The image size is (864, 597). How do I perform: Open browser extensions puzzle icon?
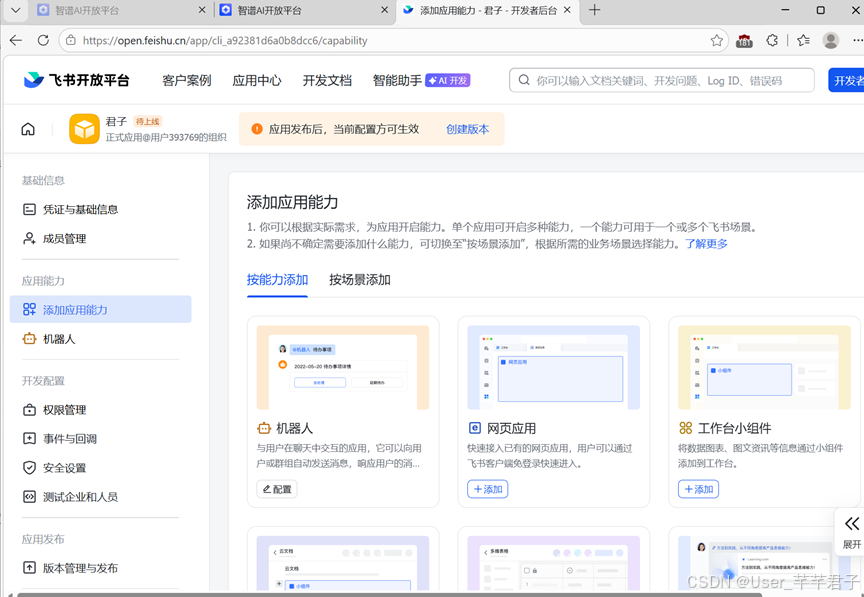(773, 40)
